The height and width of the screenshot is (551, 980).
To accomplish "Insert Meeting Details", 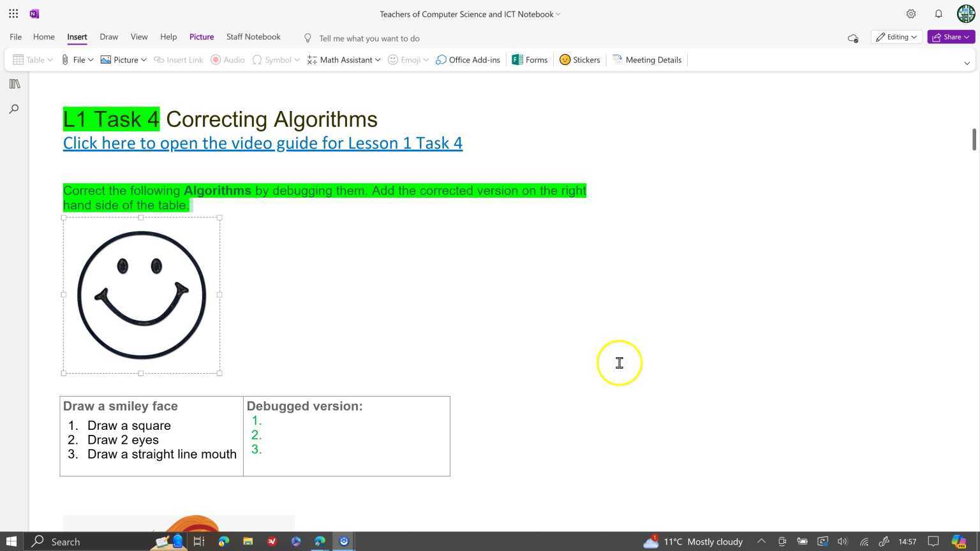I will pos(647,59).
